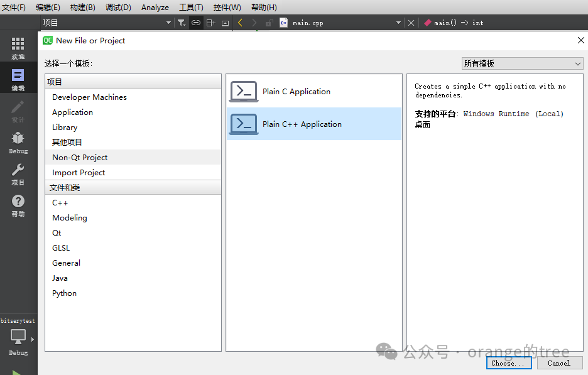This screenshot has width=588, height=375.
Task: Open the Welcome mode icon in sidebar
Action: 18,44
